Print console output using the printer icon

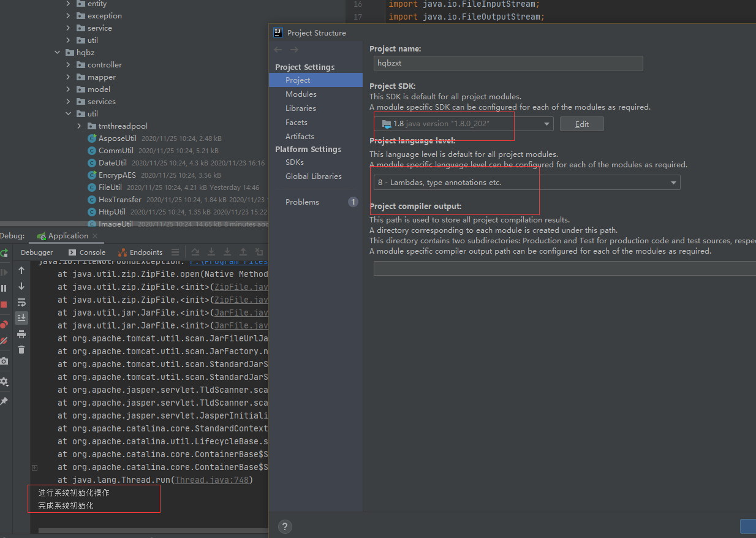[21, 334]
